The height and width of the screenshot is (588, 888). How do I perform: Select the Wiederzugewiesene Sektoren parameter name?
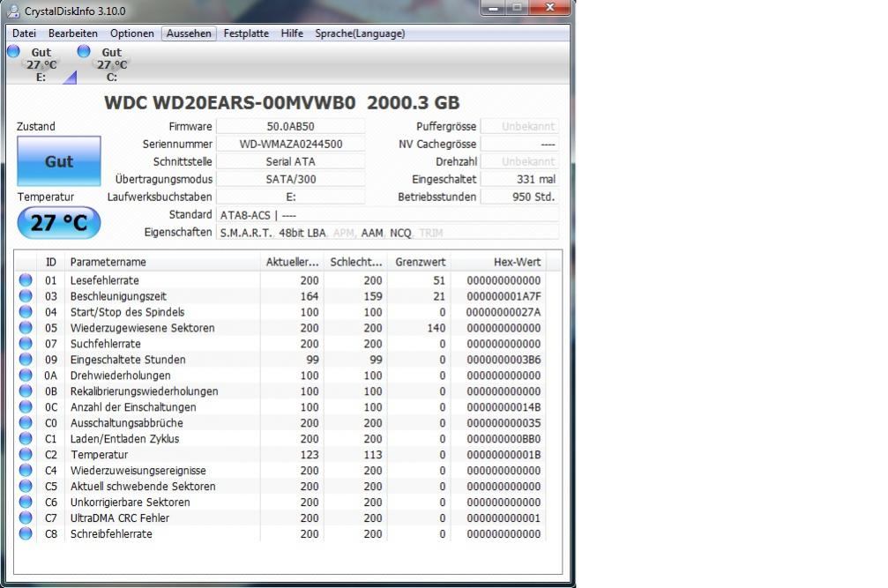point(142,328)
